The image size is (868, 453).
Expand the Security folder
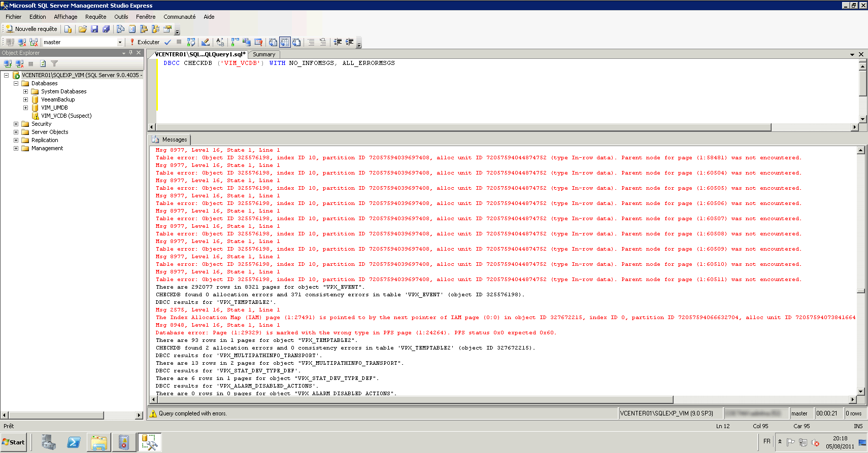16,124
